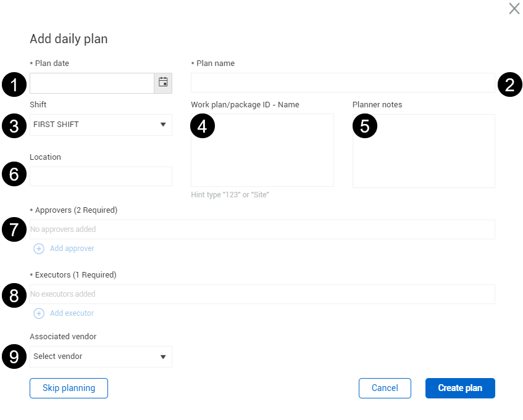This screenshot has height=420, width=523.
Task: Click the plus icon beside Add executor
Action: [39, 313]
